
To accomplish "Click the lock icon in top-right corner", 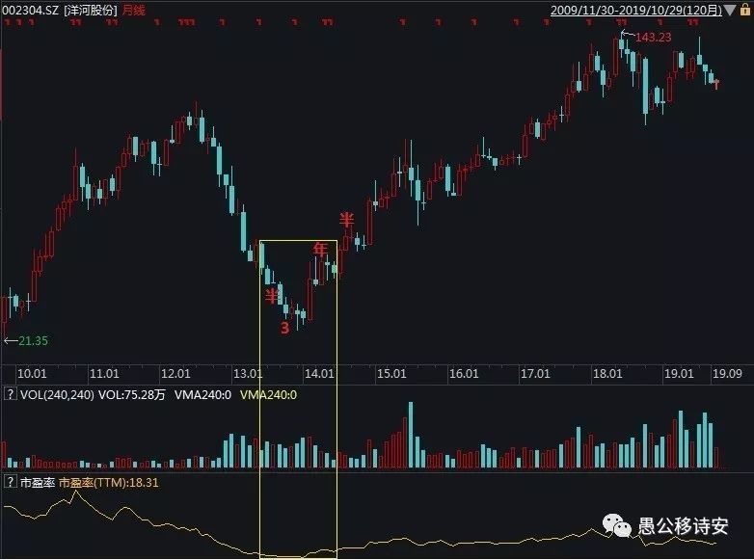I will (744, 10).
